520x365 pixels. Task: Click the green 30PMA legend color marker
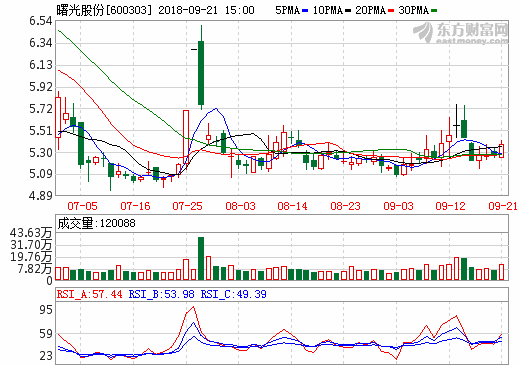click(x=434, y=11)
